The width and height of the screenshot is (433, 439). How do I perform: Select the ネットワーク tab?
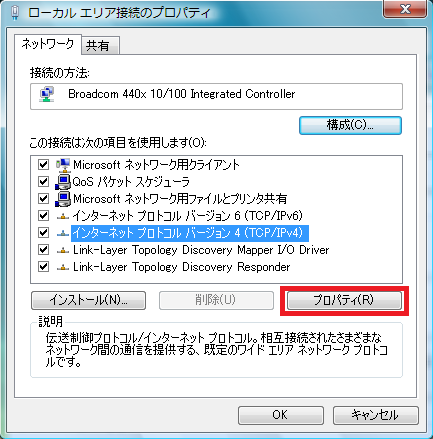[48, 44]
